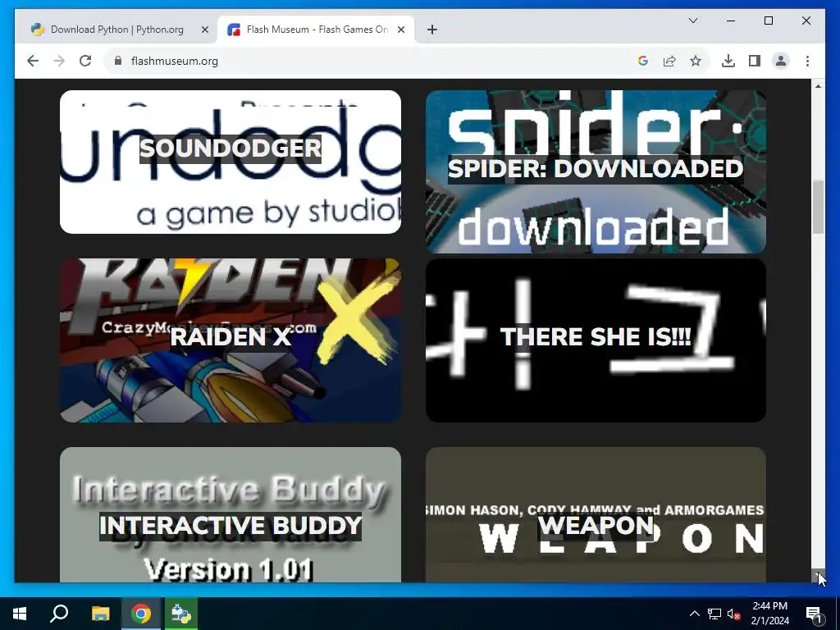Show hidden system tray icons
The width and height of the screenshot is (840, 630).
pyautogui.click(x=694, y=614)
